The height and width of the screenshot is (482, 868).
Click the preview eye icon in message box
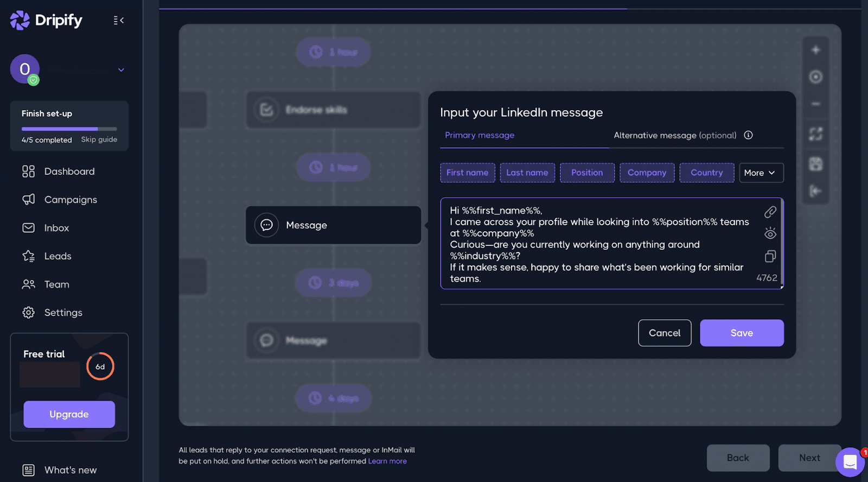(x=770, y=233)
